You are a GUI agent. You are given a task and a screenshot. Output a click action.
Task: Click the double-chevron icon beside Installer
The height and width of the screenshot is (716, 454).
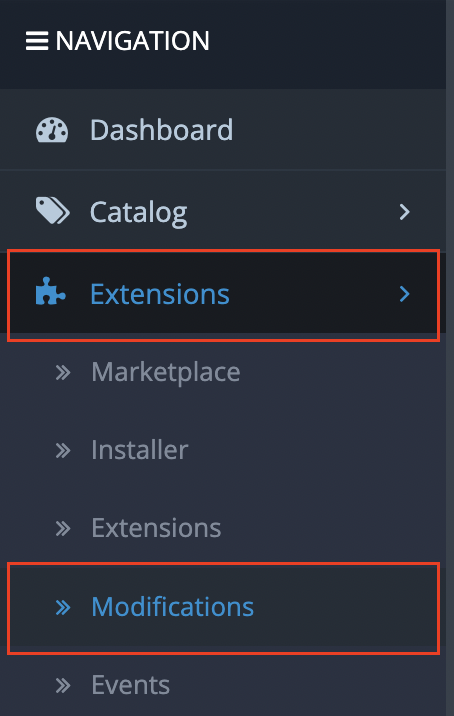(63, 451)
